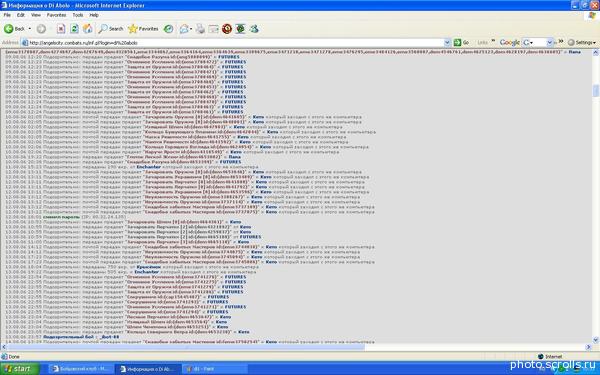Image resolution: width=600 pixels, height=375 pixels.
Task: Go back using the Back arrow icon
Action: (8, 29)
